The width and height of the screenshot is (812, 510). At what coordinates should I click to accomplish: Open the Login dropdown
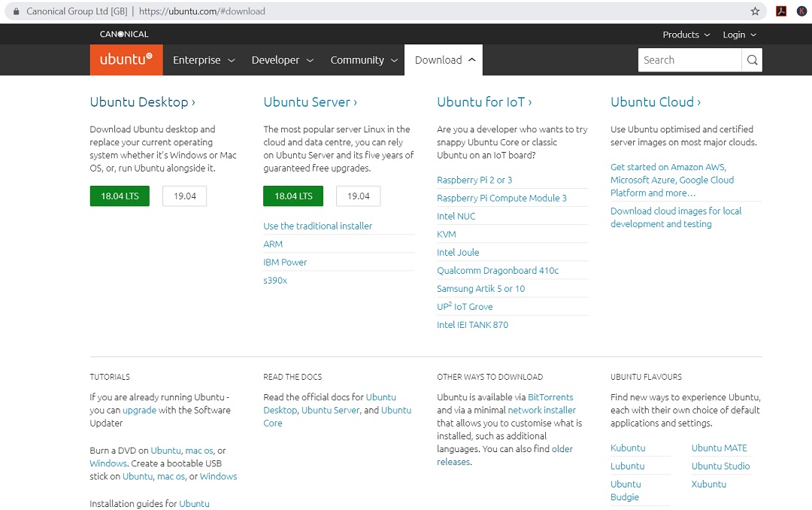point(740,35)
